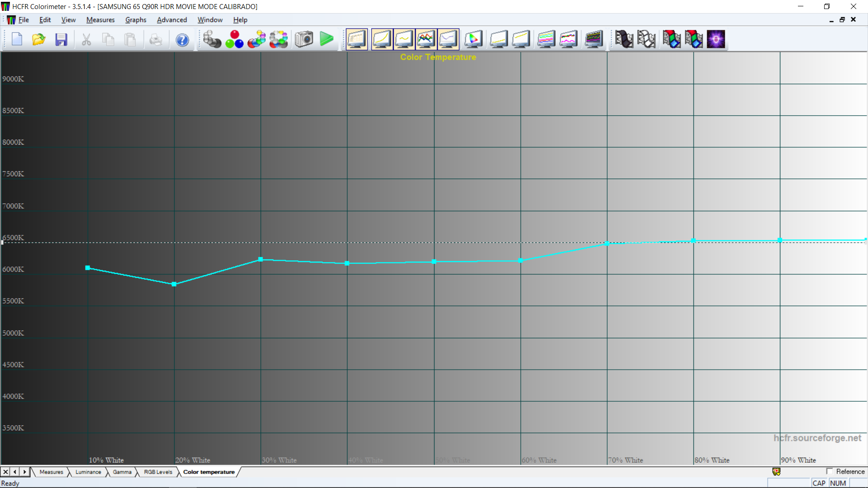
Task: Switch to the Gamma tab
Action: (x=122, y=472)
